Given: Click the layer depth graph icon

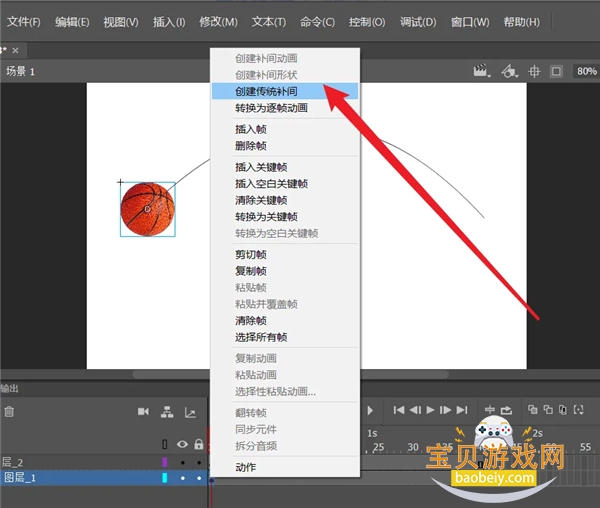Looking at the screenshot, I should pos(190,412).
